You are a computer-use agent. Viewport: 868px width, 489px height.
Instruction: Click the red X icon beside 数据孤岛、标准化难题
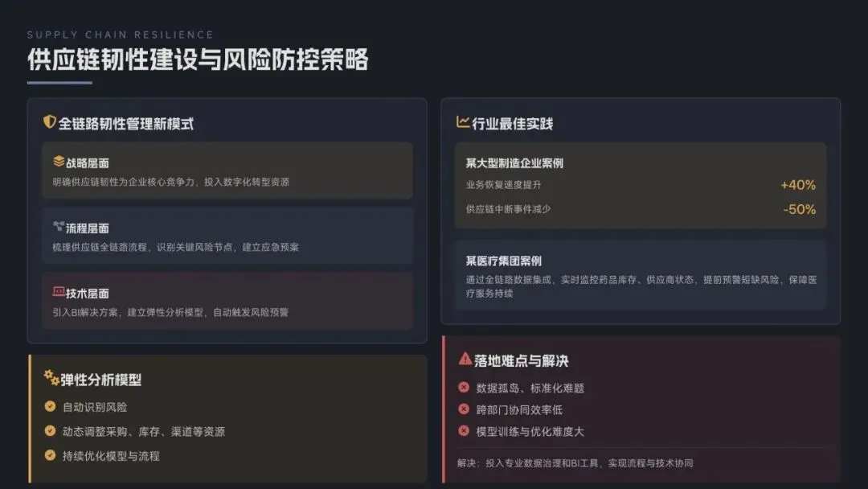(x=464, y=388)
